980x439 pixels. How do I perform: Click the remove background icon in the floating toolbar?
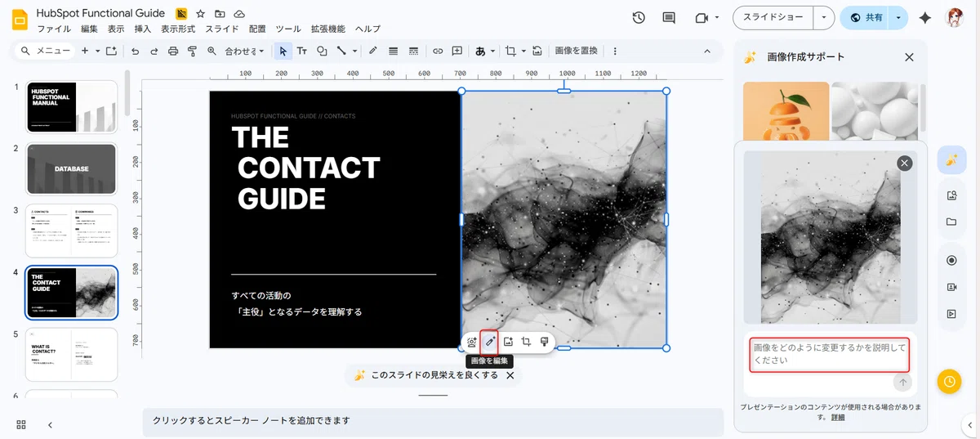point(472,342)
